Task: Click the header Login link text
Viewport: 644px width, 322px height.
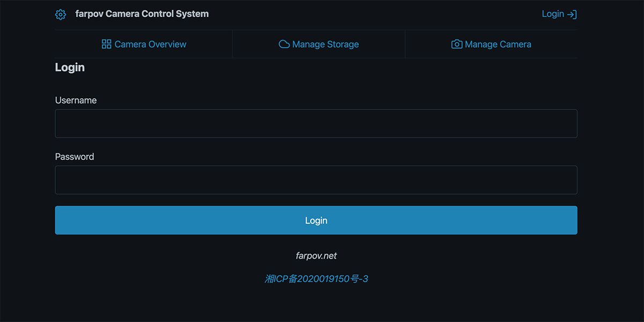Action: (x=553, y=14)
